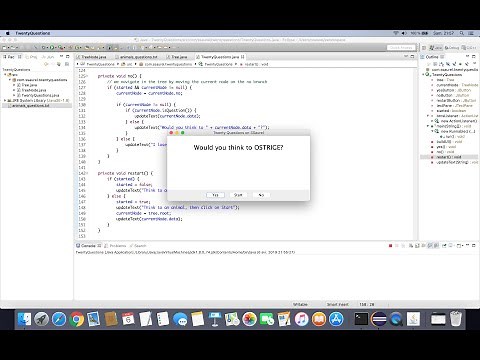
Task: Open Terminal from the Dock
Action: pos(361,319)
